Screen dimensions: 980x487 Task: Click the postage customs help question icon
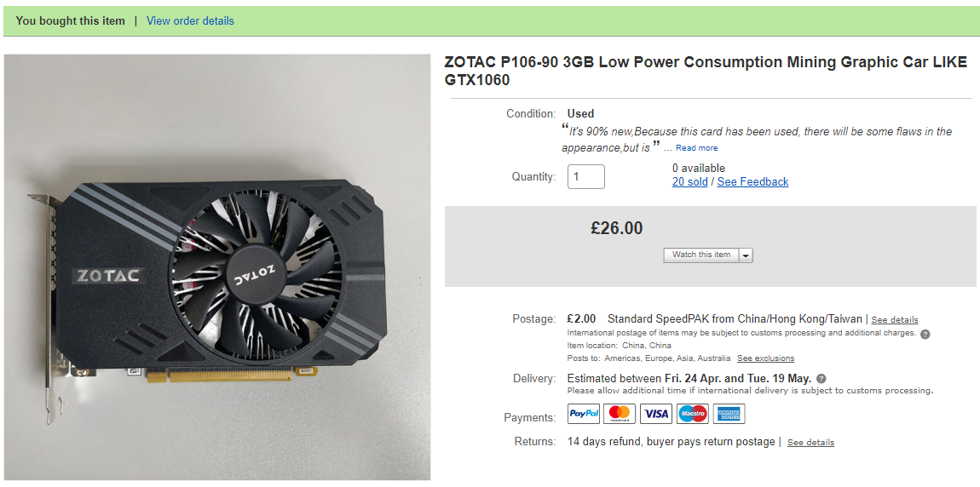[925, 334]
